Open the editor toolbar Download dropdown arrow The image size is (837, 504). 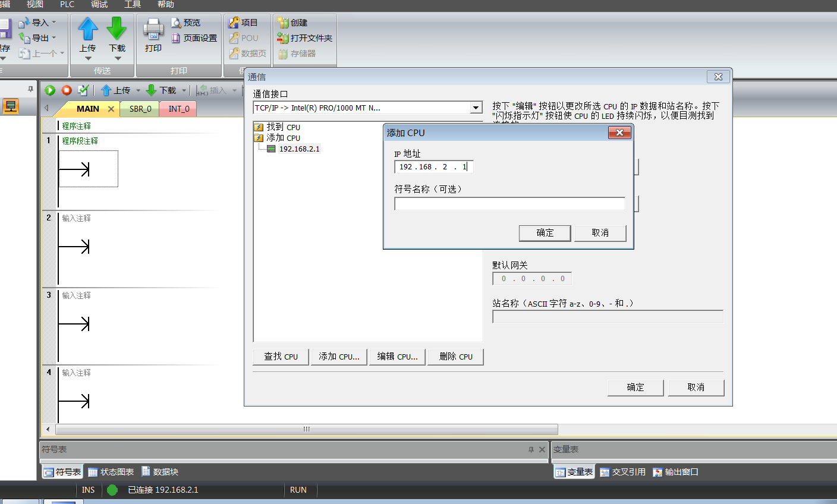click(184, 91)
